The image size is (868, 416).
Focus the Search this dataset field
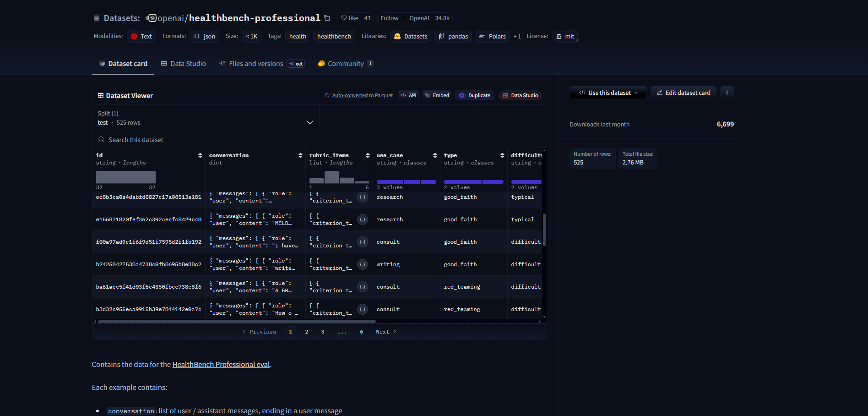[320, 140]
